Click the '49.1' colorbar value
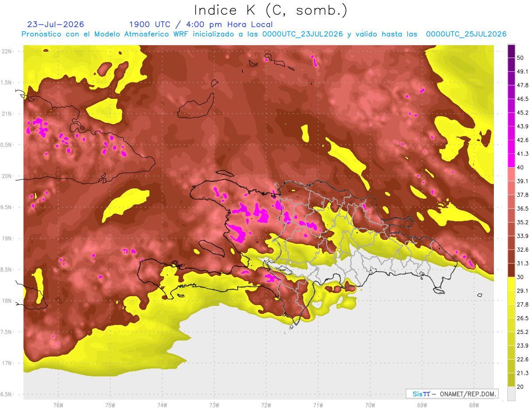Viewport: 532px width, 411px height. pyautogui.click(x=522, y=71)
